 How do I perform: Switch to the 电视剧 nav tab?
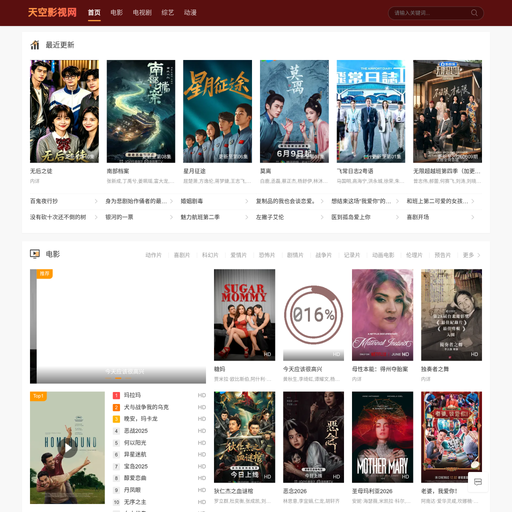[x=142, y=13]
